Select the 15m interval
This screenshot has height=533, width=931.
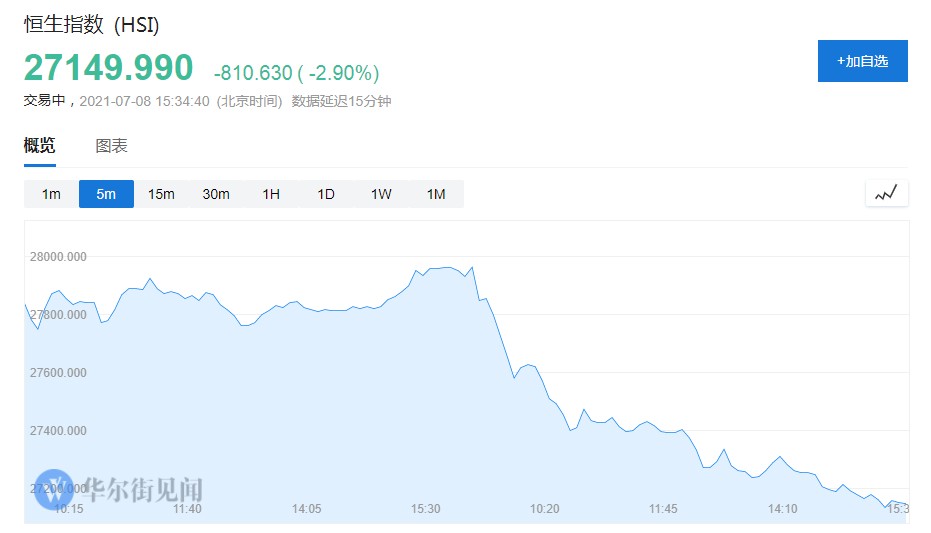[x=161, y=194]
